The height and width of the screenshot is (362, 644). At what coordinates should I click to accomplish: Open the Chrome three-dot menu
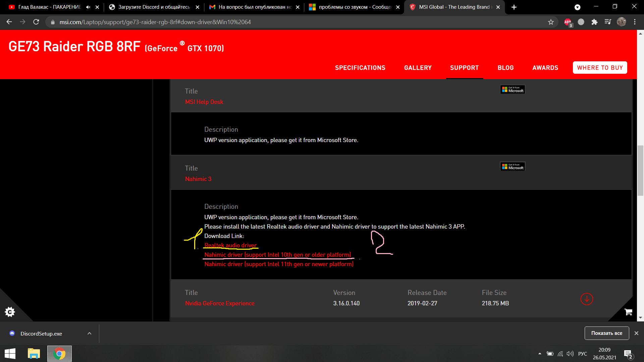tap(635, 22)
